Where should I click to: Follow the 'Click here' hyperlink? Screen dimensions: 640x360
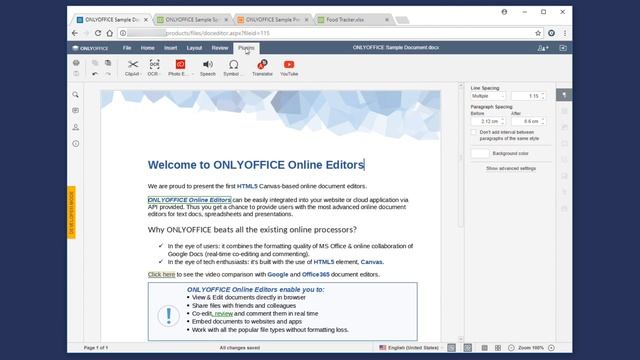click(x=161, y=275)
